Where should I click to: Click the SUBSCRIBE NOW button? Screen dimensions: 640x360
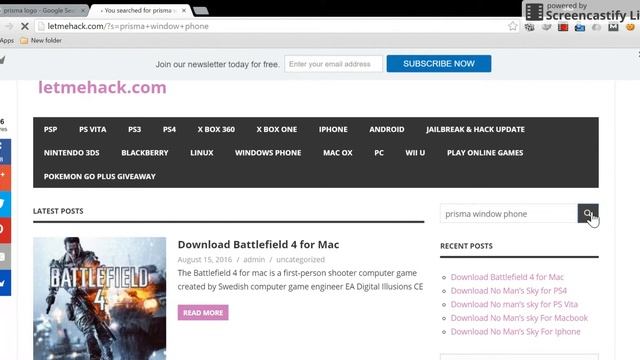coord(439,64)
